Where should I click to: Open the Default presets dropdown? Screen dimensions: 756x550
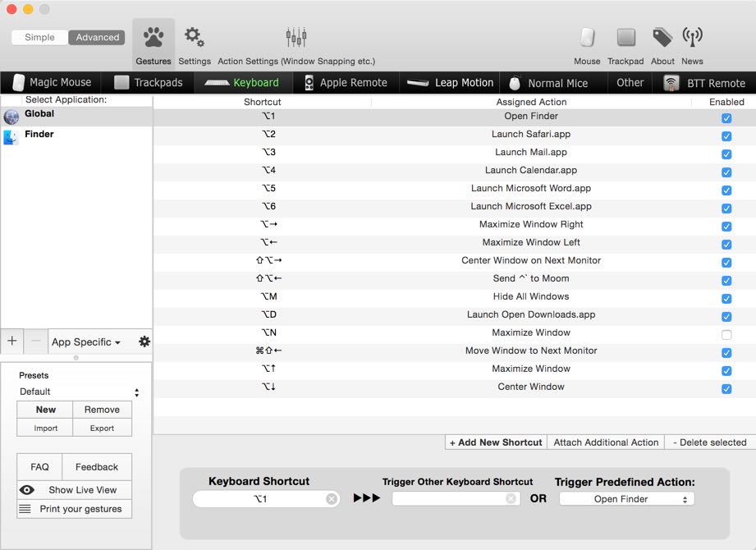(79, 392)
